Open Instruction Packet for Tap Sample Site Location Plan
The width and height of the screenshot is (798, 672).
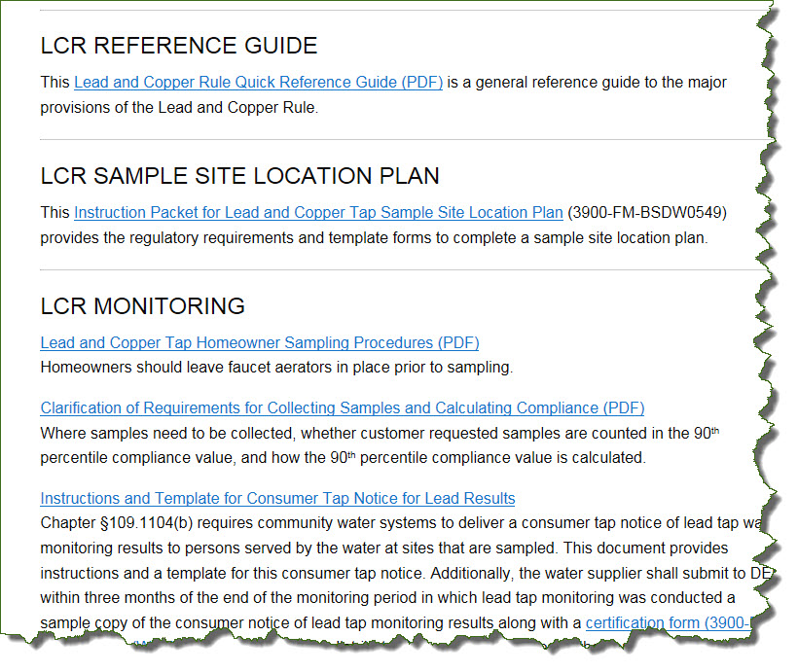coord(318,212)
